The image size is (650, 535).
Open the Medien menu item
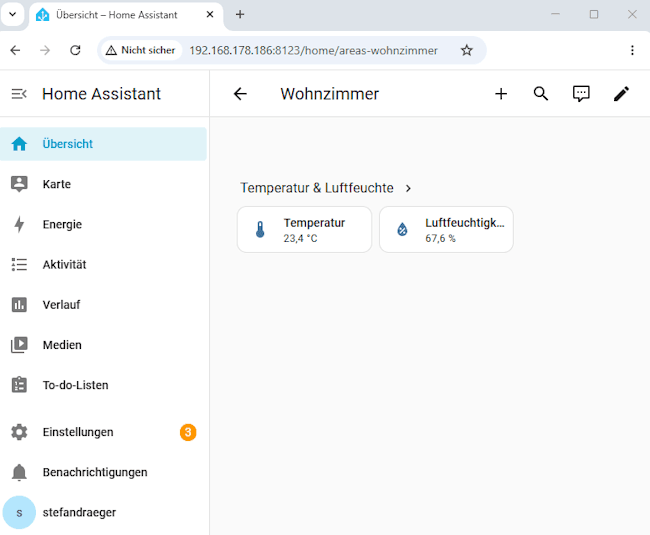tap(103, 345)
